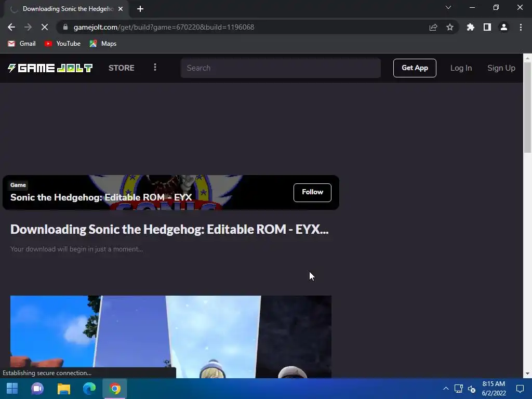This screenshot has width=532, height=399.
Task: Open the Gmail bookmark
Action: tap(22, 44)
